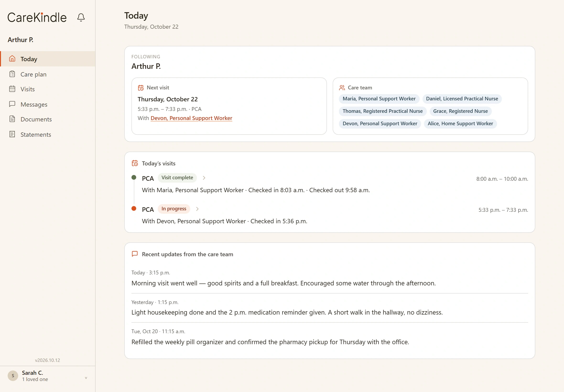Click the CareKindle logo
This screenshot has width=564, height=392.
tap(37, 17)
